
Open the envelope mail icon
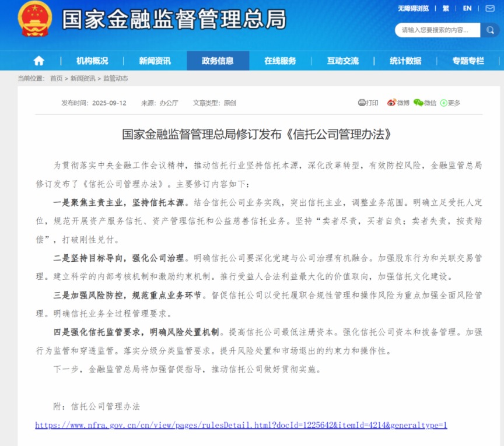pyautogui.click(x=490, y=8)
